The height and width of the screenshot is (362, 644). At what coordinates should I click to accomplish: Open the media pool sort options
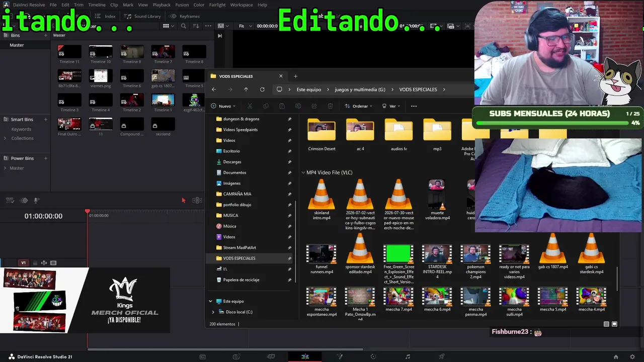[196, 26]
